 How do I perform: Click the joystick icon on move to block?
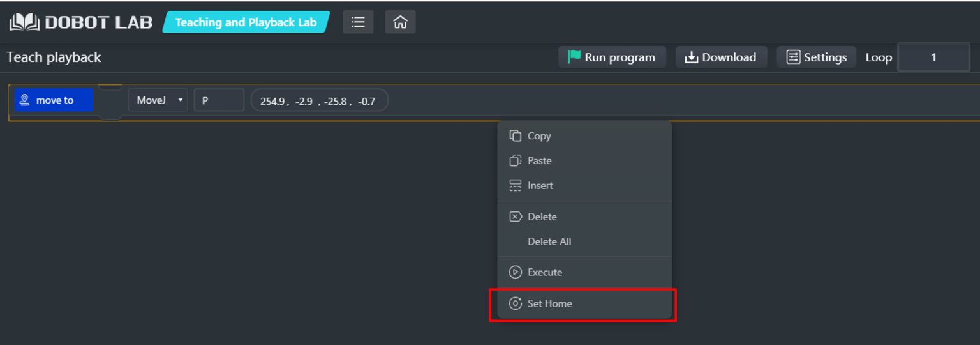[x=25, y=100]
